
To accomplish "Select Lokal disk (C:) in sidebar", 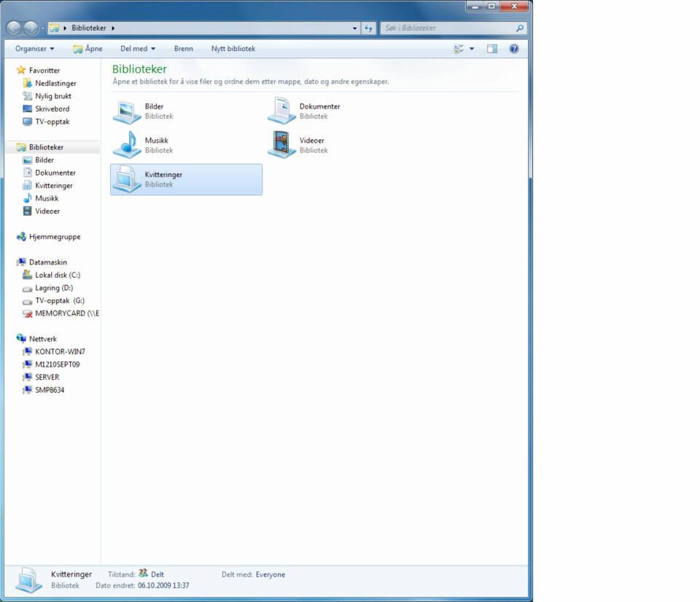I will (57, 275).
